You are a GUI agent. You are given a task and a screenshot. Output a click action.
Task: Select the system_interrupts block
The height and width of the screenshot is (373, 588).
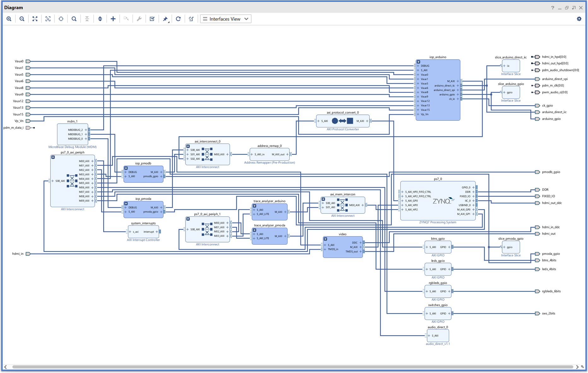143,232
